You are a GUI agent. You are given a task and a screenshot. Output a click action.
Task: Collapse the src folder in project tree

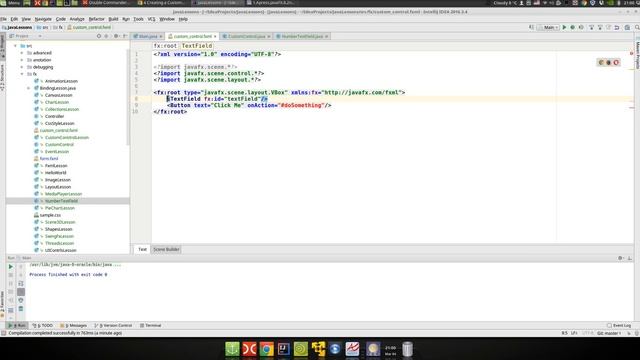16,46
